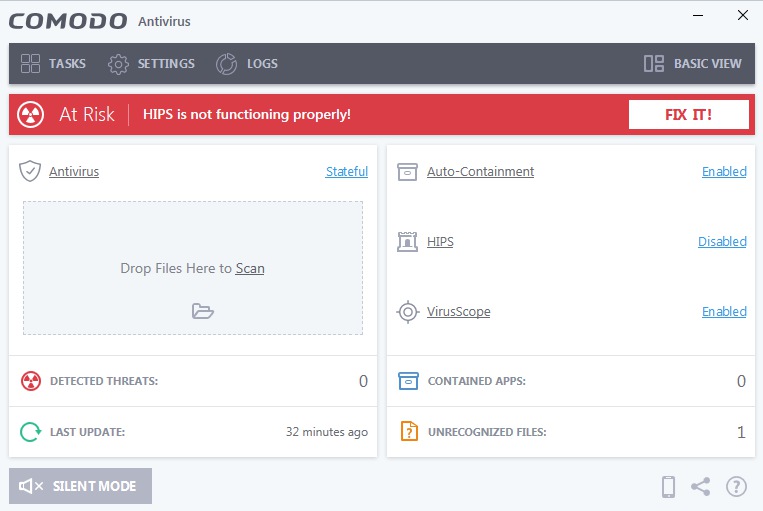Click the Detected Threats hazard icon
The width and height of the screenshot is (763, 511).
click(31, 381)
